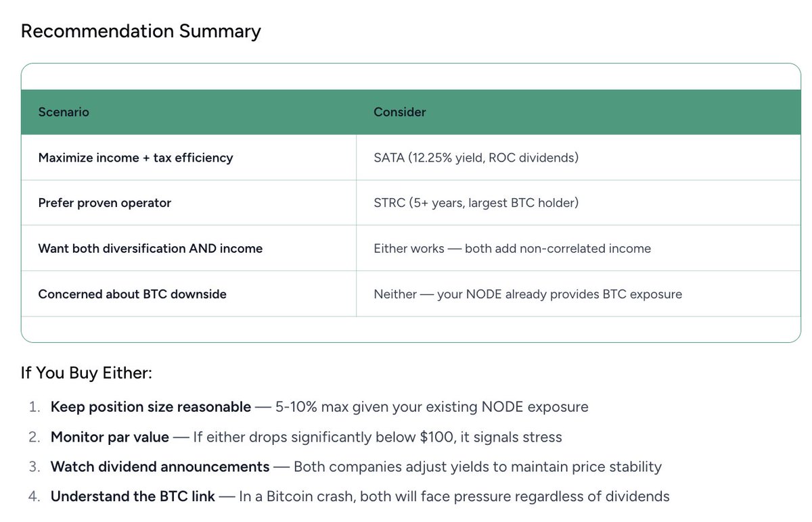
Task: Click the drops below $100 signals stress text
Action: [x=377, y=437]
